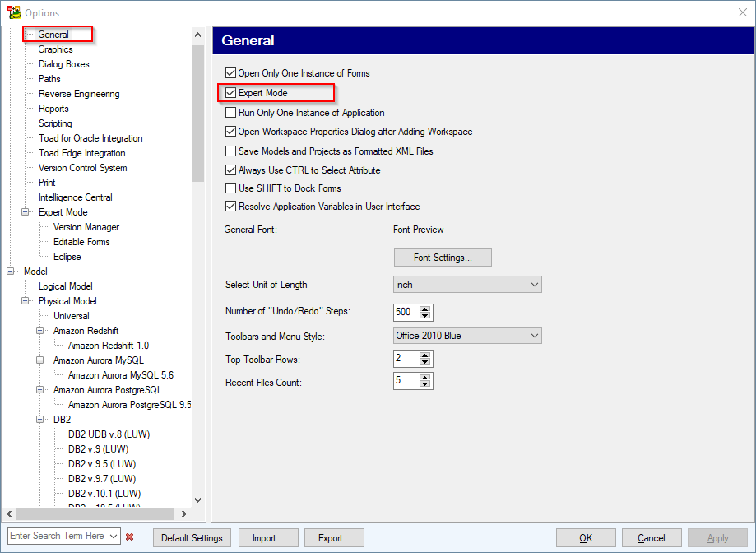756x553 pixels.
Task: Open the Paths options page
Action: coord(49,78)
